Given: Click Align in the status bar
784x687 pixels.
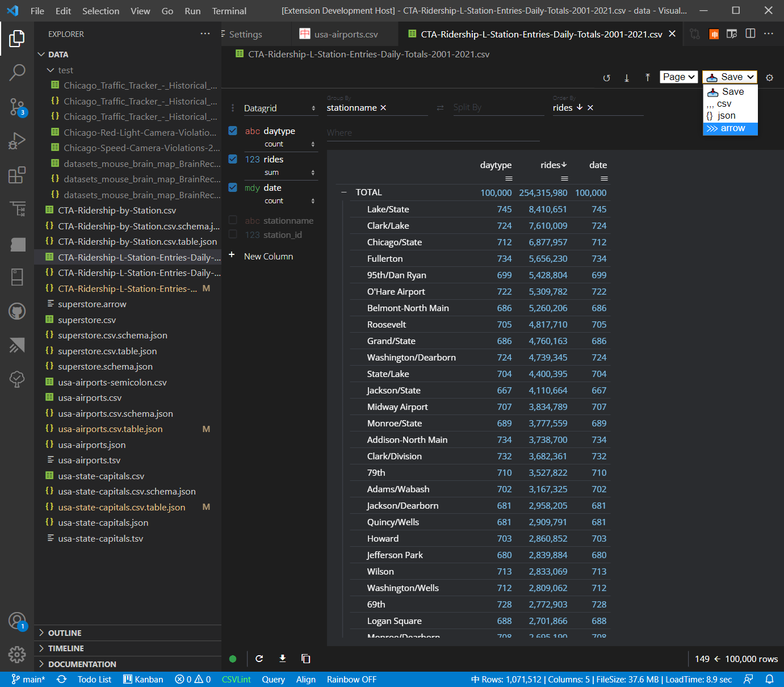Looking at the screenshot, I should point(305,679).
